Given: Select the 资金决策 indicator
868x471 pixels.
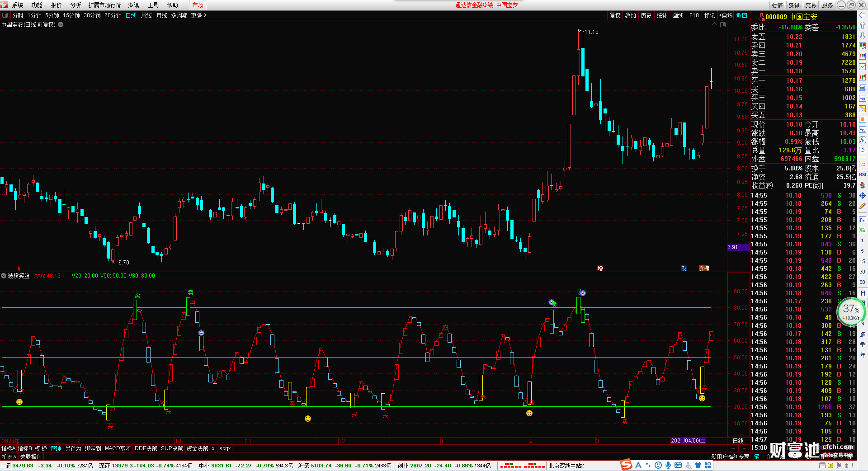Looking at the screenshot, I should point(198,448).
